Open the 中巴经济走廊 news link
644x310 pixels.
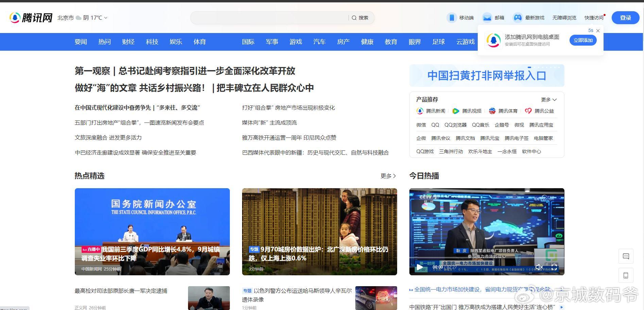135,152
